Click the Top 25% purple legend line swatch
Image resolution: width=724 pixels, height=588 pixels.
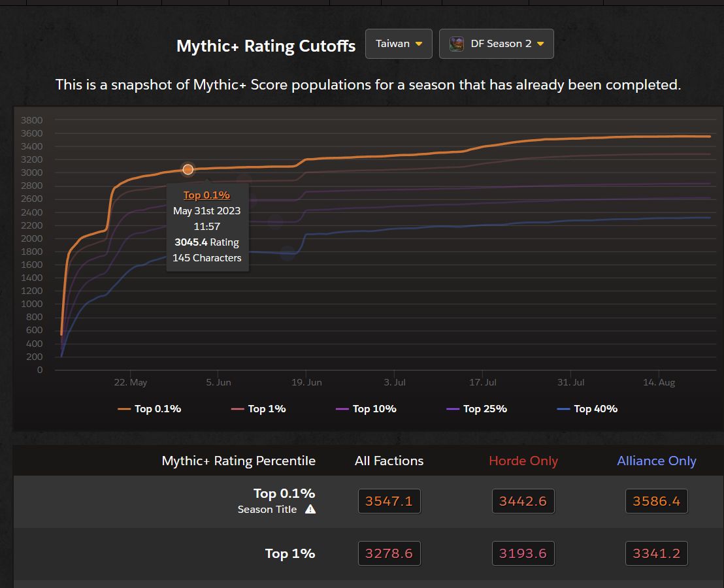click(453, 409)
